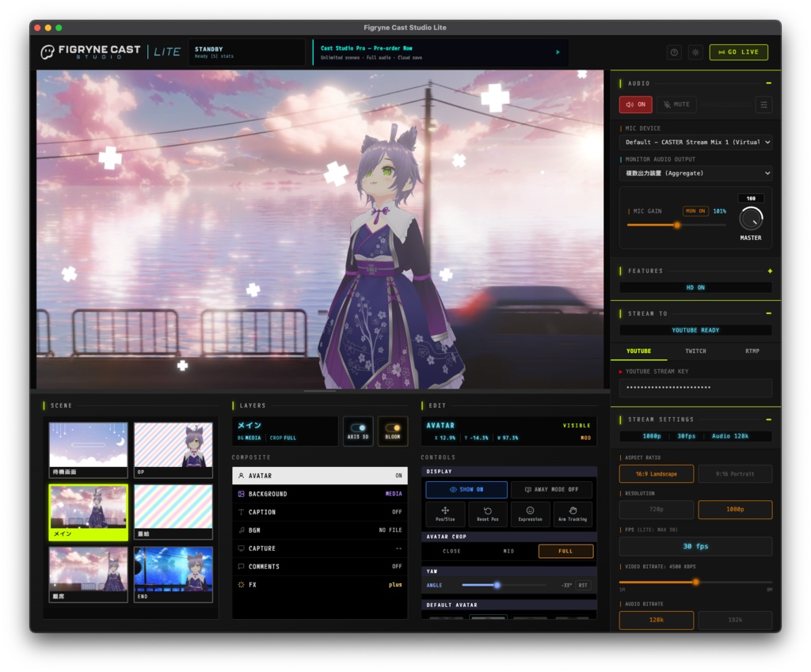
Task: Switch to the RTMP tab
Action: point(752,351)
